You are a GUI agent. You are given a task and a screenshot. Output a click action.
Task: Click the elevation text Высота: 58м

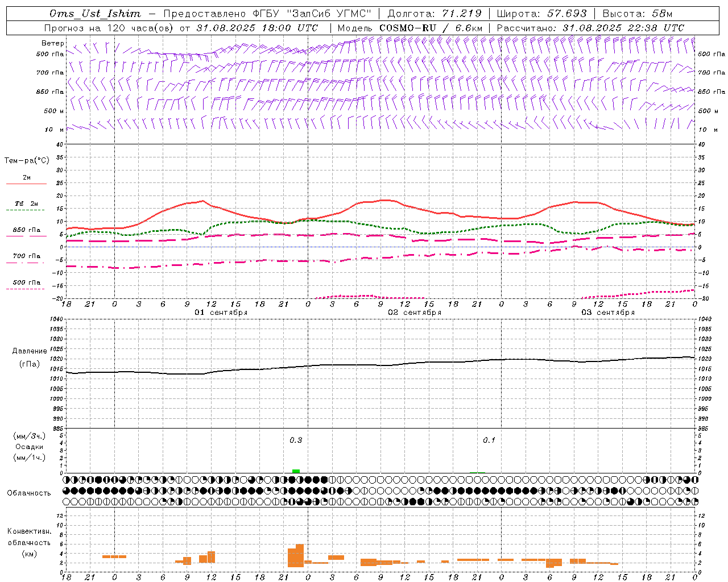click(x=637, y=14)
